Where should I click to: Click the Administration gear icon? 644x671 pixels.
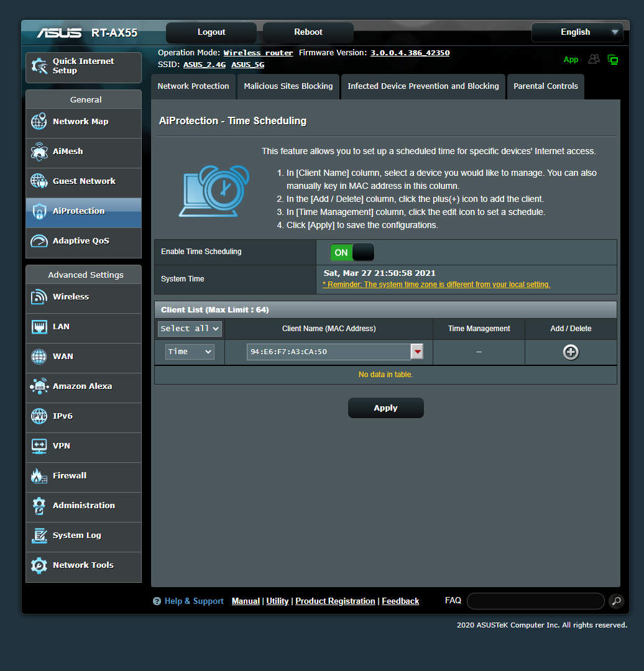point(39,506)
